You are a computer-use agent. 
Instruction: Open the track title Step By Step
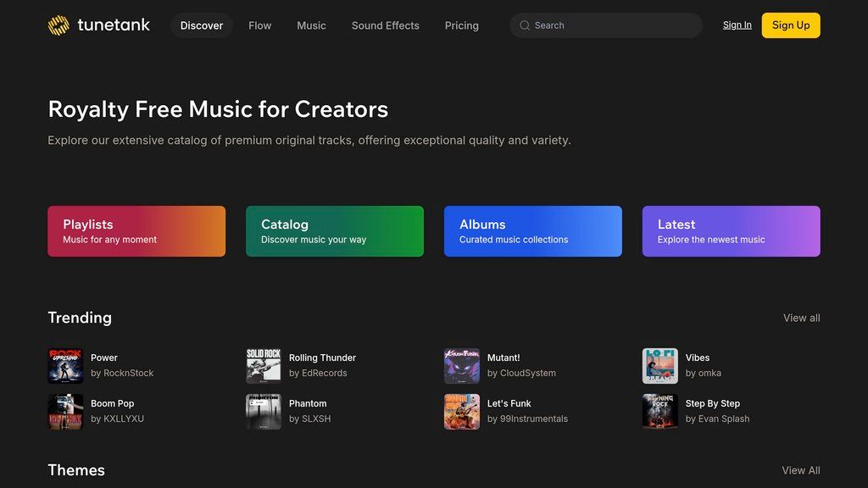click(x=712, y=404)
